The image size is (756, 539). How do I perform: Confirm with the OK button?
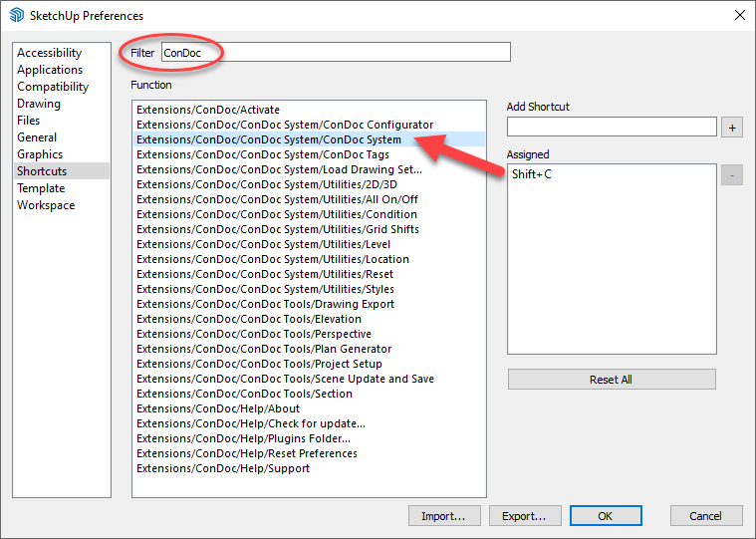pyautogui.click(x=606, y=516)
